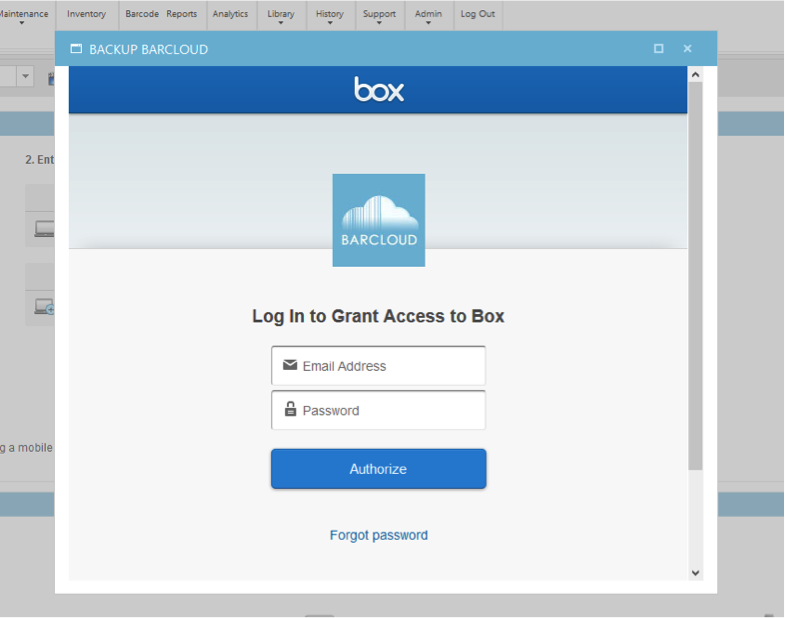Viewport: 785px width, 618px height.
Task: Click the envelope icon in the email field
Action: pyautogui.click(x=290, y=365)
